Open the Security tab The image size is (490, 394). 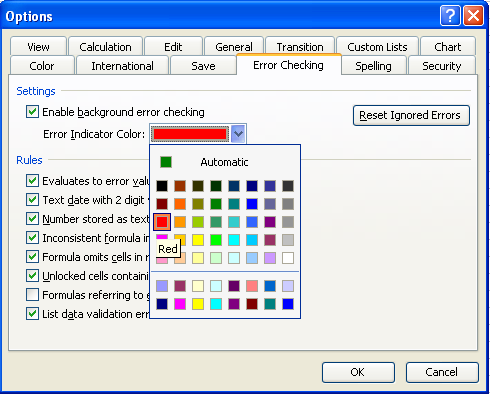point(442,66)
